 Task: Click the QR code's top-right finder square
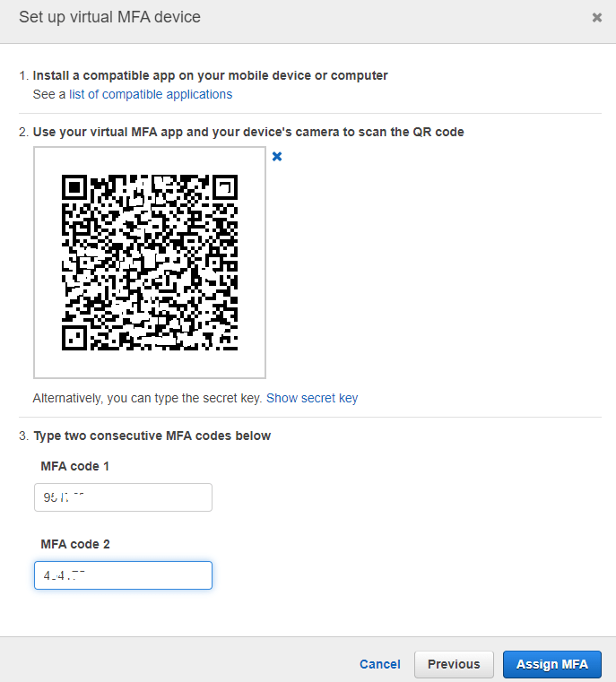click(225, 187)
